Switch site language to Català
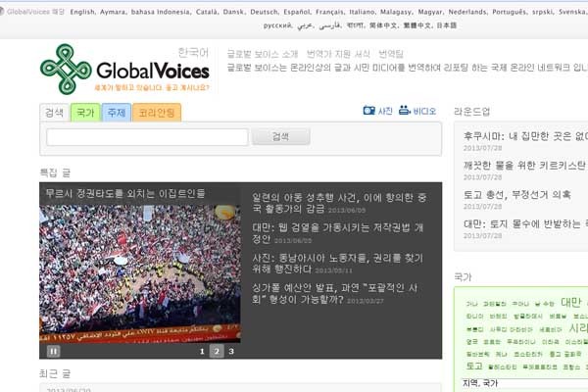588x392 pixels. [x=206, y=12]
